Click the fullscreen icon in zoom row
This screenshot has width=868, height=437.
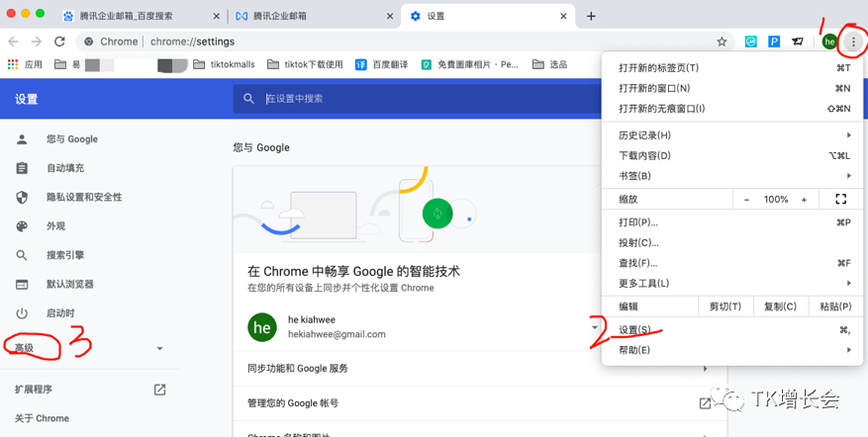[x=840, y=199]
